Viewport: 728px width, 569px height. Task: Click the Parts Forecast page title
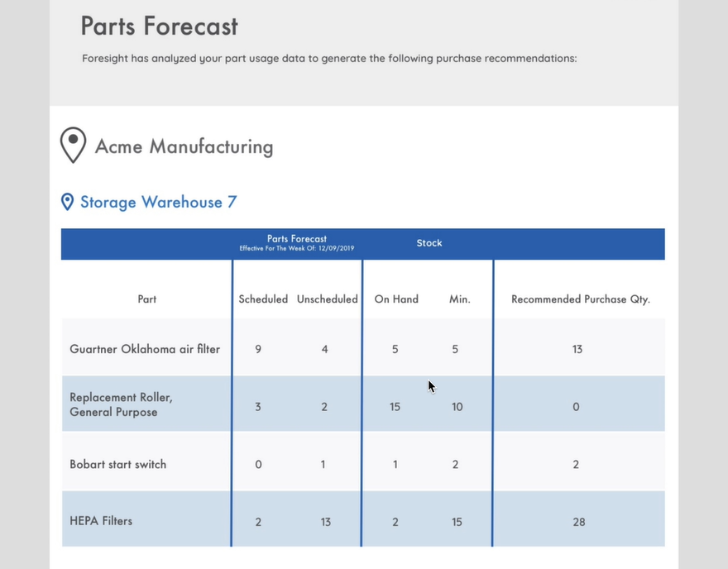159,26
